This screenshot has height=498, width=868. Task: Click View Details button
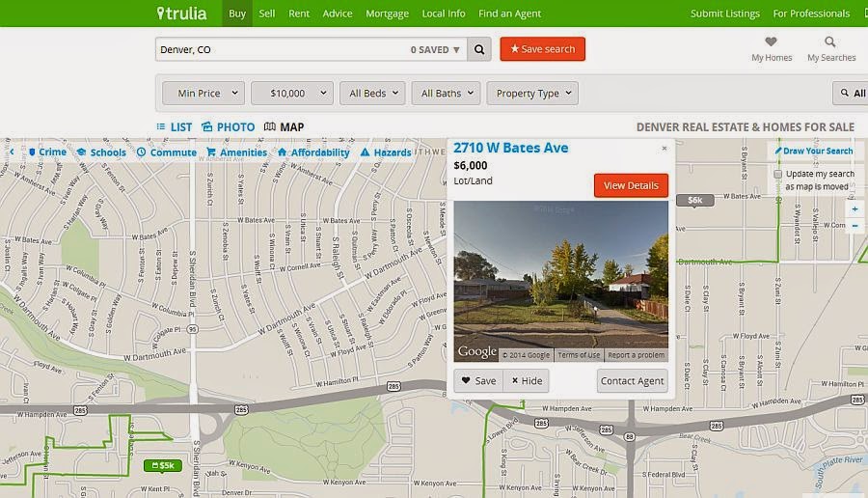tap(631, 185)
